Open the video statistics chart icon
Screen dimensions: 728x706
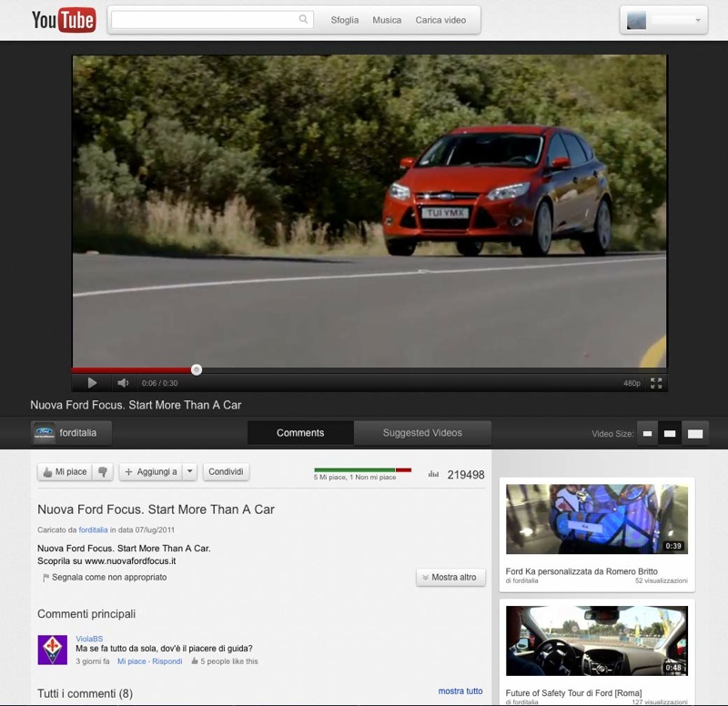tap(433, 474)
